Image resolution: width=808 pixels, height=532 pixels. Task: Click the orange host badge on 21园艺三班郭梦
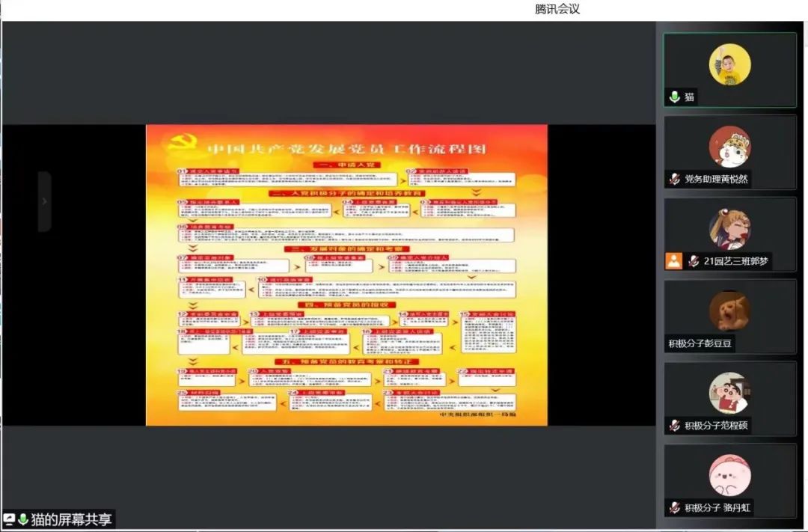pyautogui.click(x=674, y=261)
